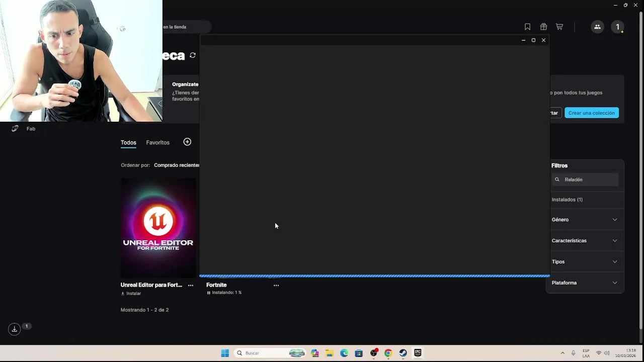Image resolution: width=644 pixels, height=362 pixels.
Task: Open the wishlist bookmark icon
Action: pos(527,27)
